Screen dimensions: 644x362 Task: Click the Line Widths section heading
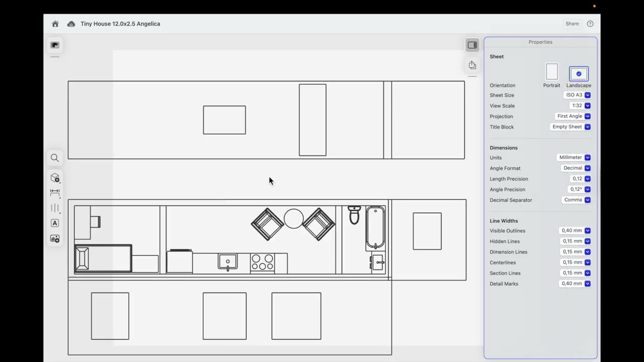click(x=504, y=221)
